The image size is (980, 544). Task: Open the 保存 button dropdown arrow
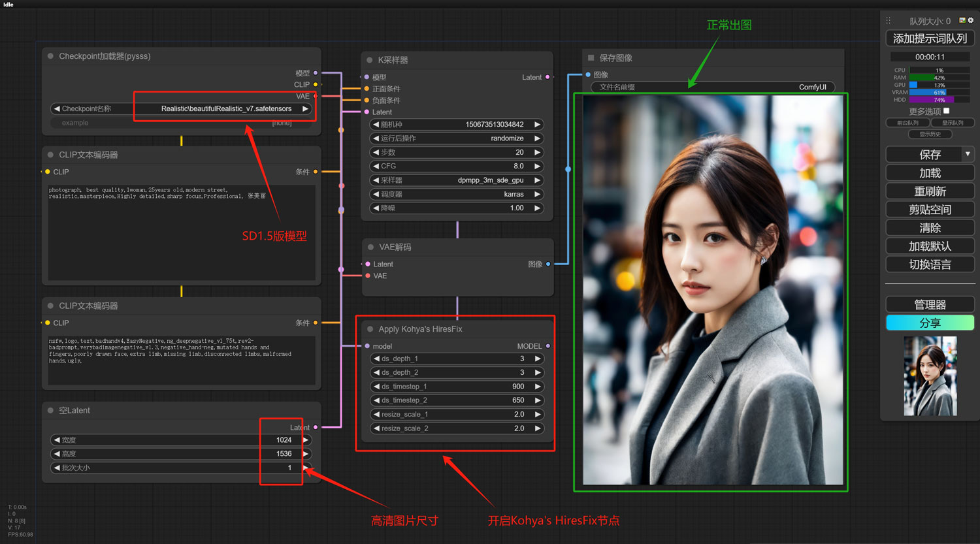pyautogui.click(x=968, y=154)
